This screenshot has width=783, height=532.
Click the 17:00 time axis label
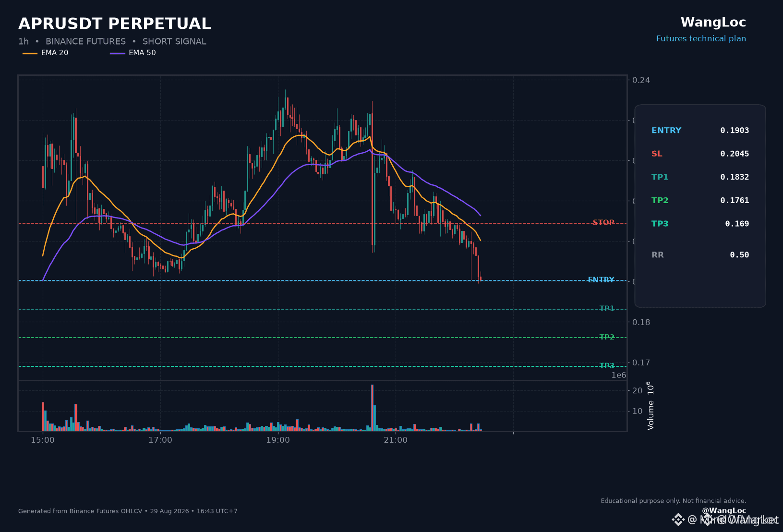(160, 440)
